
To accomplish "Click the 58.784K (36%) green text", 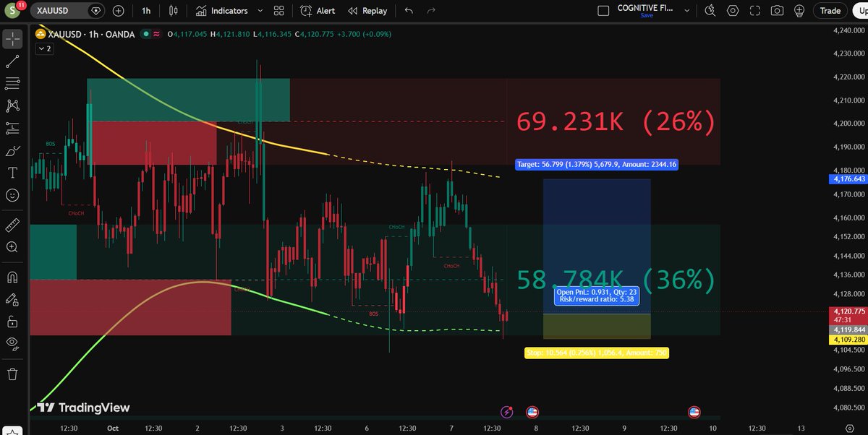I will click(x=615, y=280).
